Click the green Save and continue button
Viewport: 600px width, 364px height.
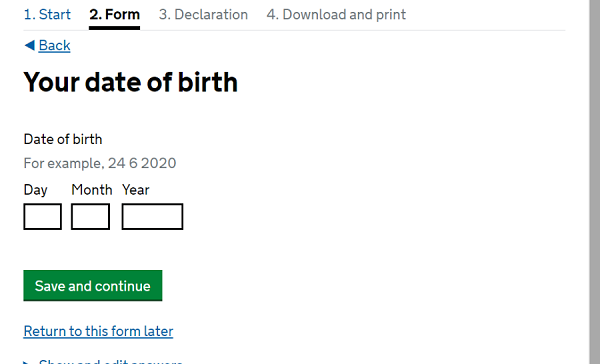93,286
